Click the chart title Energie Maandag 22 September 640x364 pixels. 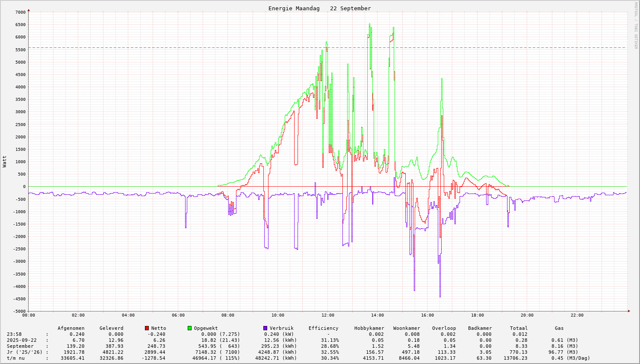[x=319, y=9]
